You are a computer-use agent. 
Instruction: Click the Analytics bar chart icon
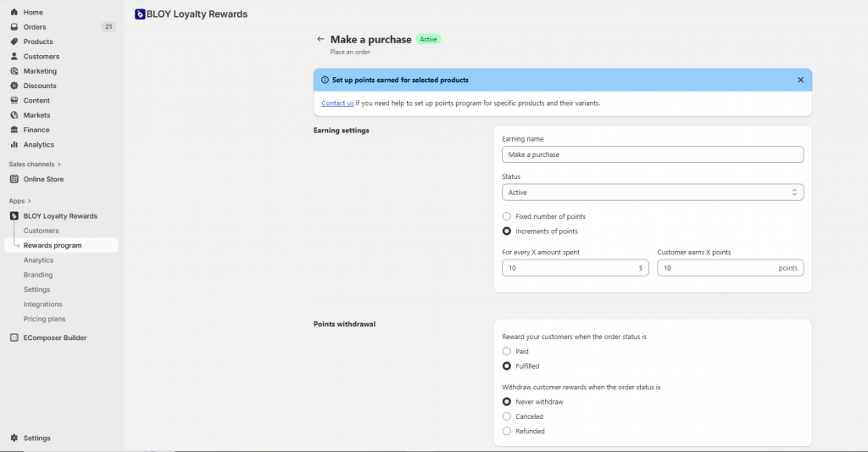14,144
